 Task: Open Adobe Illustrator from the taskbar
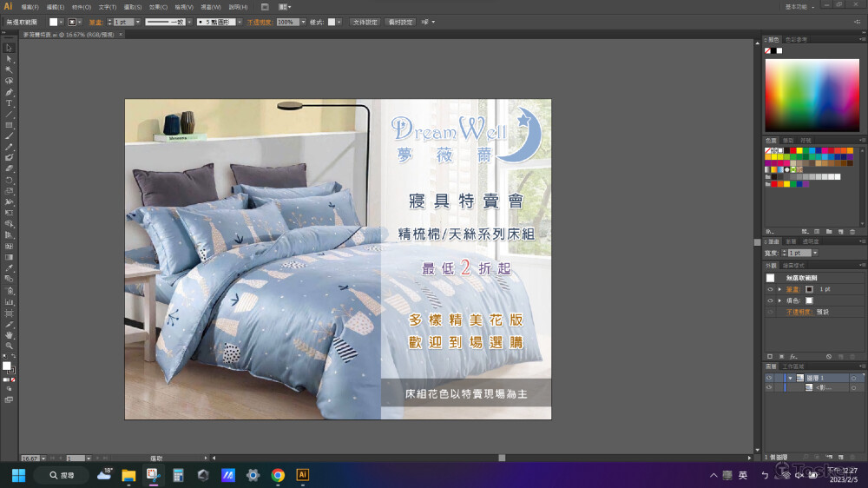(x=303, y=475)
